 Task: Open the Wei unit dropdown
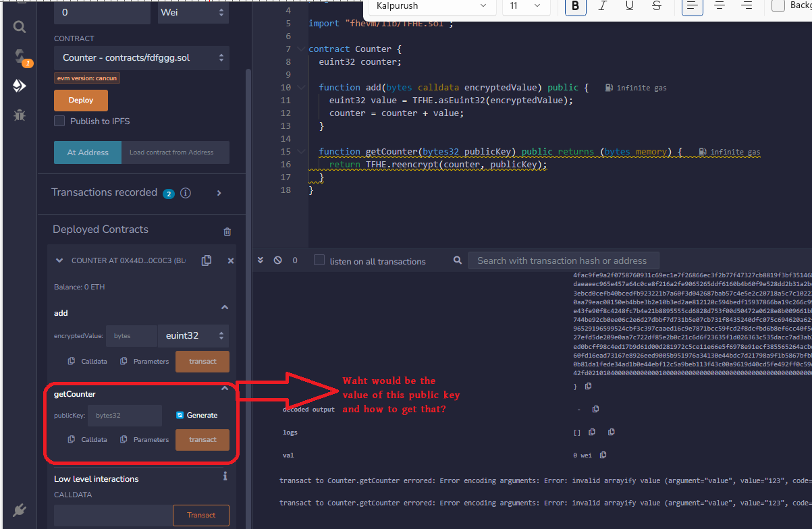tap(194, 12)
